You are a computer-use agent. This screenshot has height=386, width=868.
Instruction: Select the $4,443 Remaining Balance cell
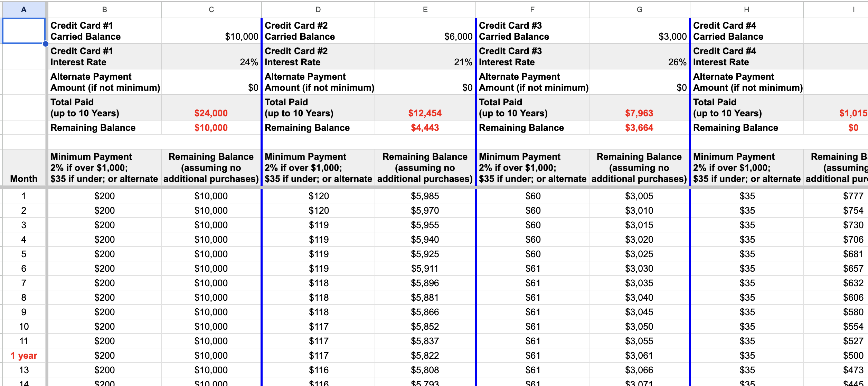click(425, 128)
